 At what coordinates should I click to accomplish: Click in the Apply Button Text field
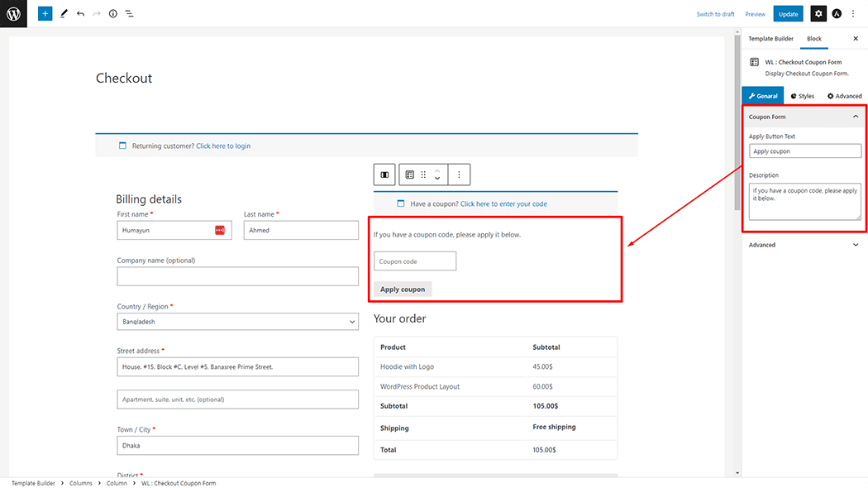point(804,151)
